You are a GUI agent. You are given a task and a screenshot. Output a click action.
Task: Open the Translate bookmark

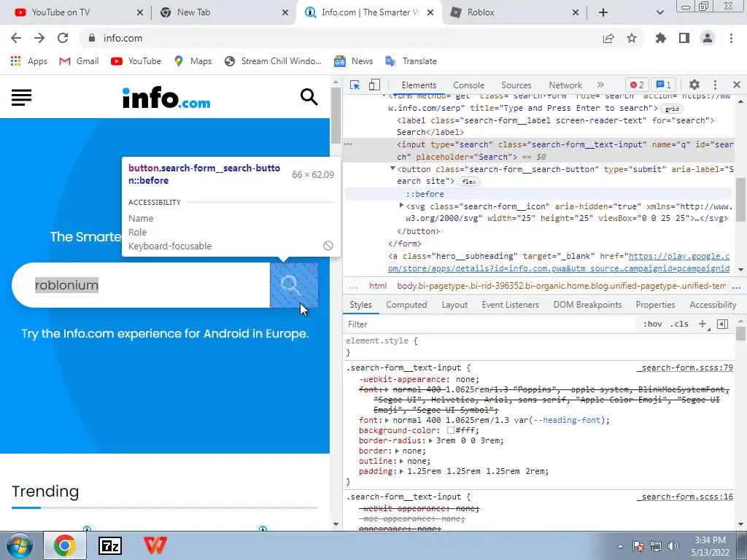(x=411, y=61)
